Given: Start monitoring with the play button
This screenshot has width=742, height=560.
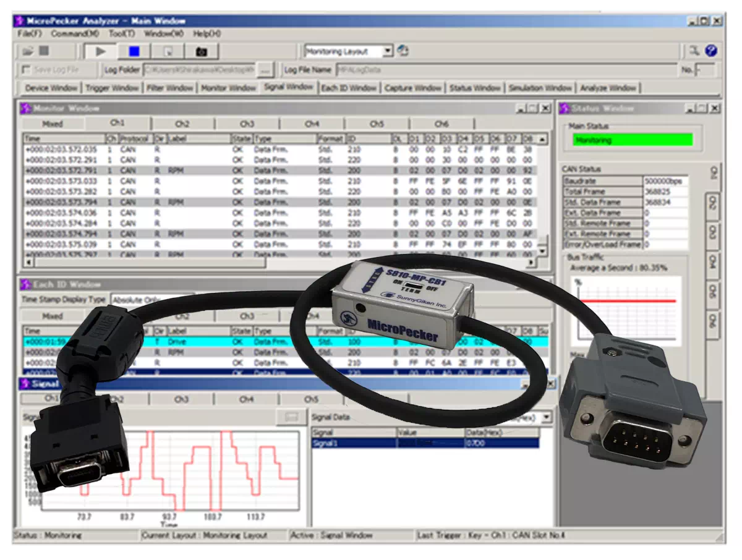Looking at the screenshot, I should pos(101,51).
